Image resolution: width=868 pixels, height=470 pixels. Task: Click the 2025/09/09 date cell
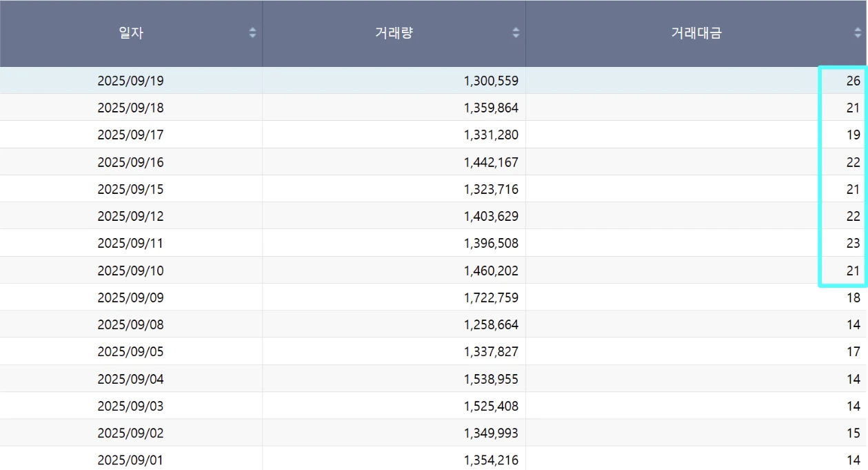131,297
